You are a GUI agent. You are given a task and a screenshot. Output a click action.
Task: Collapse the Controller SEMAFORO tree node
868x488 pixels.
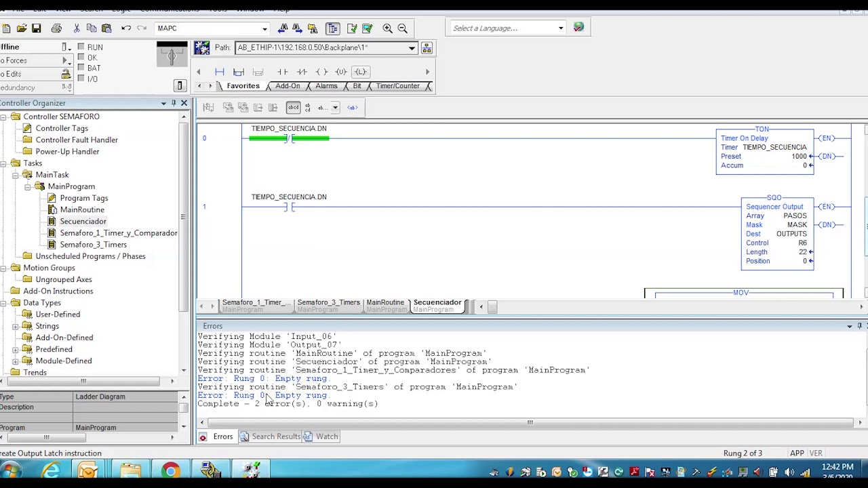click(3, 117)
